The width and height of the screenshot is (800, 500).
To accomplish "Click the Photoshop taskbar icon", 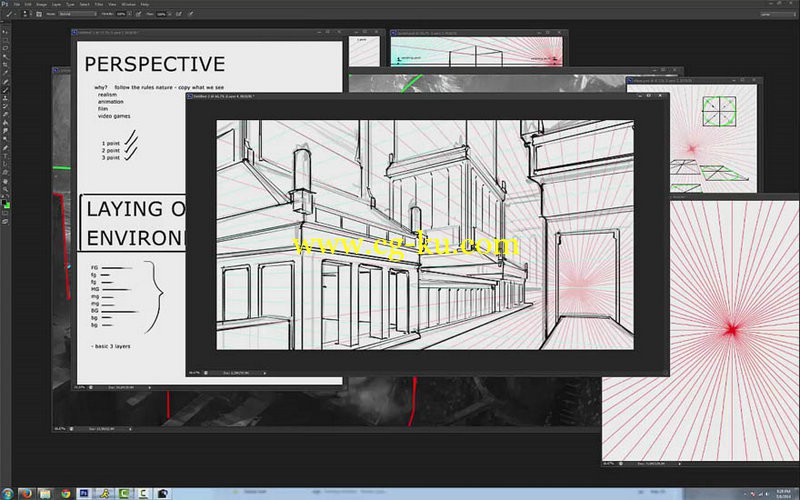I will point(84,493).
